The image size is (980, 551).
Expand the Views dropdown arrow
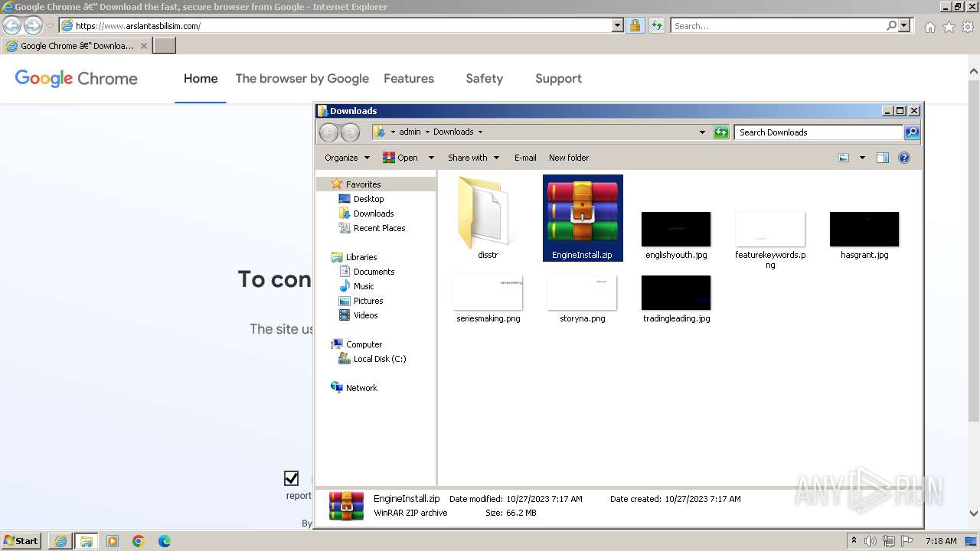(x=862, y=158)
